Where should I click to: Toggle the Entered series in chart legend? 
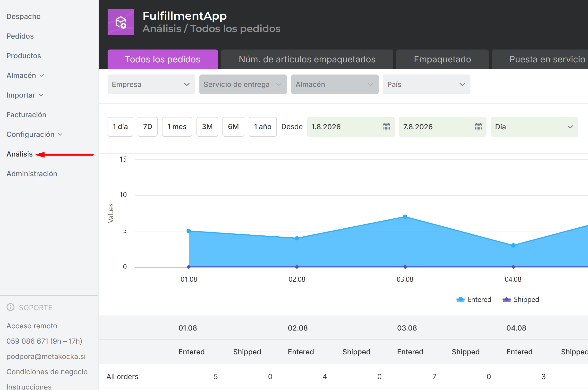(x=474, y=299)
